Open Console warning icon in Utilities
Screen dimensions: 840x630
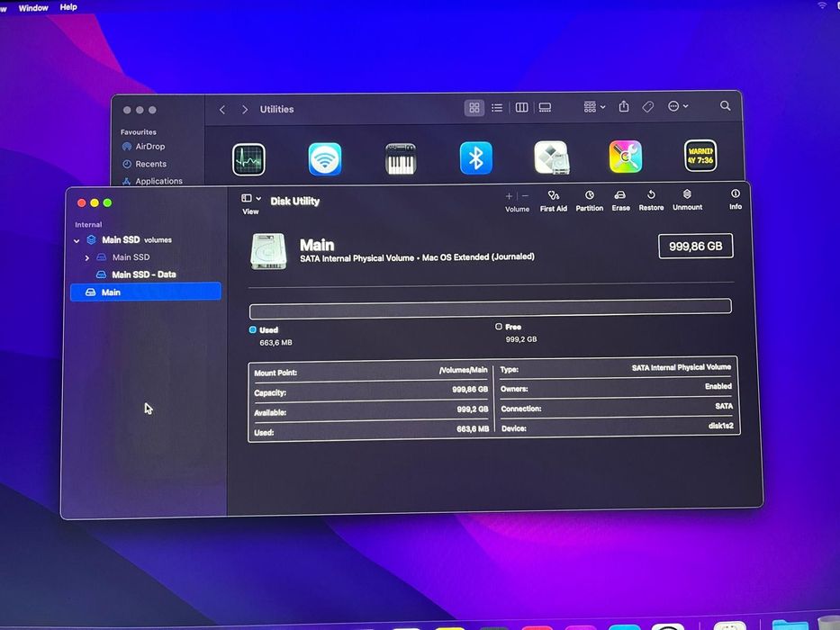(700, 156)
